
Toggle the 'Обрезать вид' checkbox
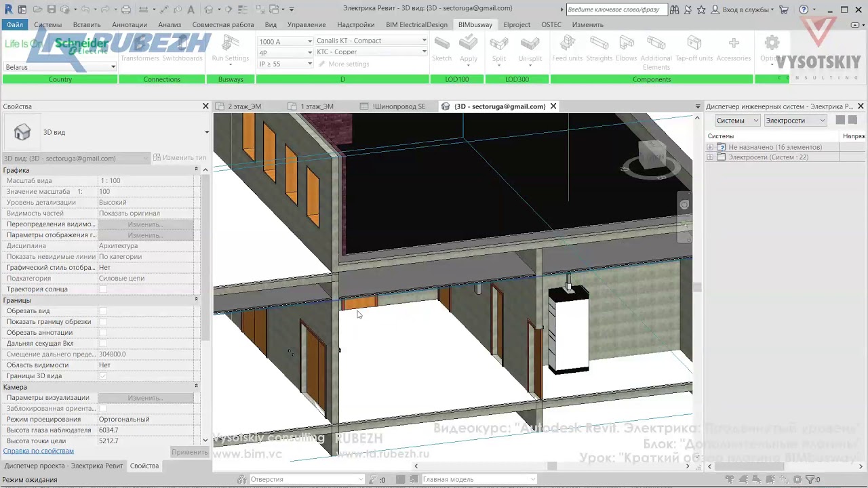tap(103, 311)
